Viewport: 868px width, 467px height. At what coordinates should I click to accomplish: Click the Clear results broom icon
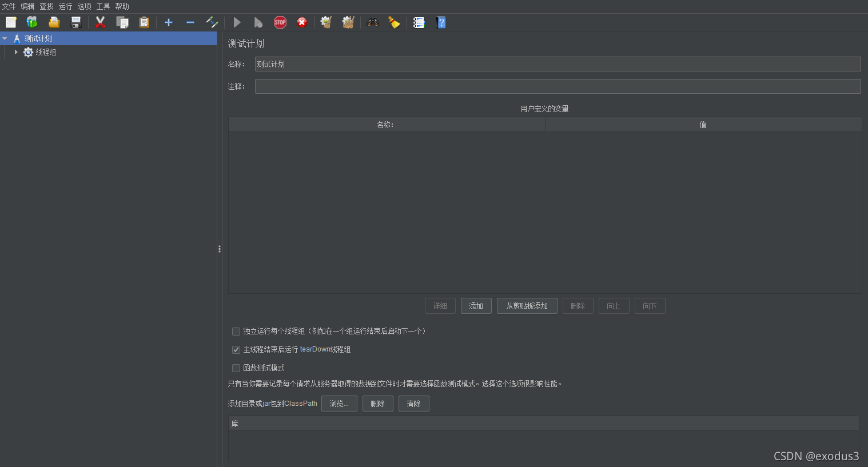(326, 22)
